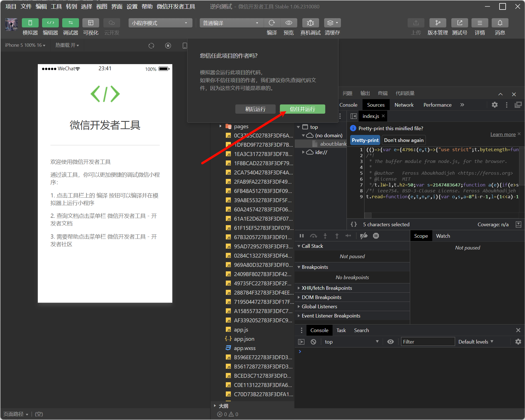Screen dimensions: 525x420
Task: Open 版本管理 version control icon
Action: 438,23
